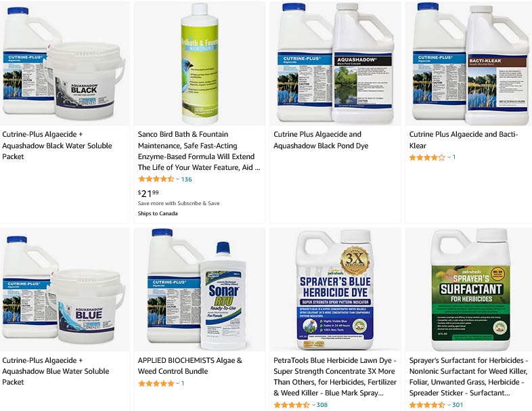532x411 pixels.
Task: Expand rating chevron next to 301 reviews
Action: tap(449, 405)
